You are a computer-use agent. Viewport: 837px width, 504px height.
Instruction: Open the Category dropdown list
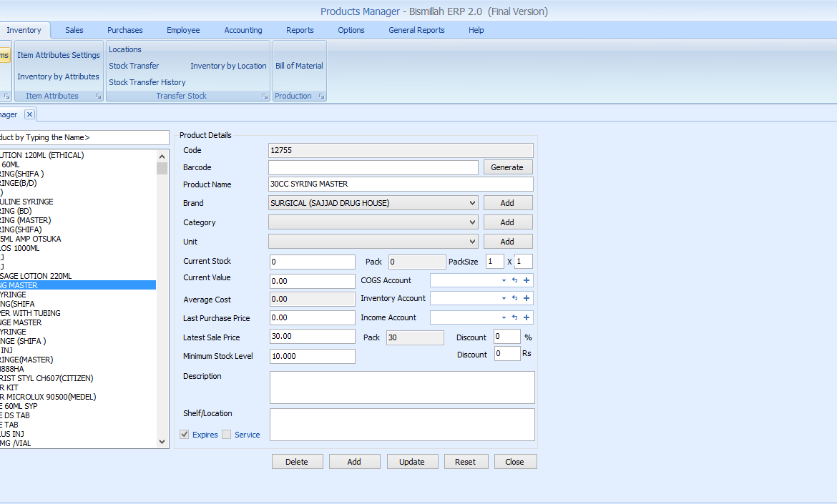(472, 222)
